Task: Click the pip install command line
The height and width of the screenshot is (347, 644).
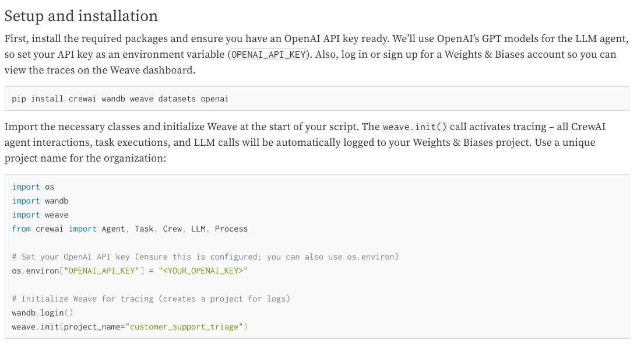Action: tap(119, 99)
